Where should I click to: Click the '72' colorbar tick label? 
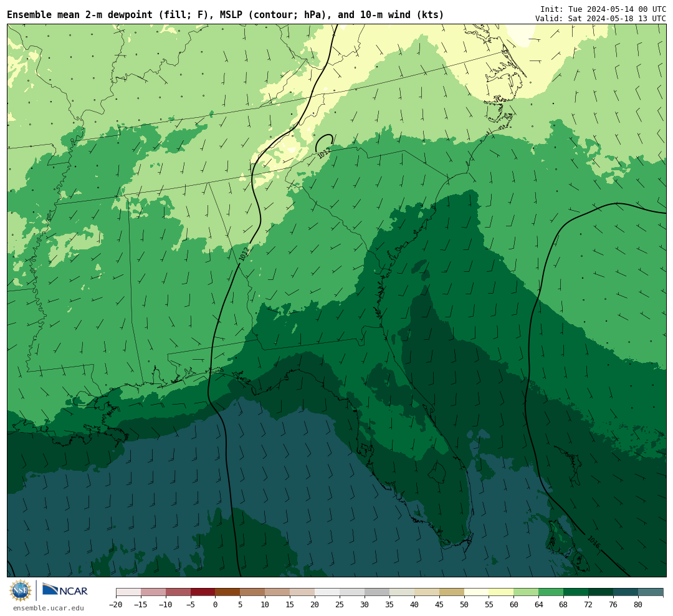588,605
